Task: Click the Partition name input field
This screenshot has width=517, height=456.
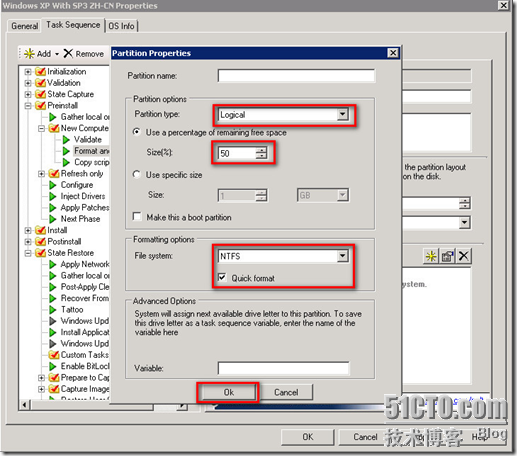Action: pyautogui.click(x=296, y=76)
